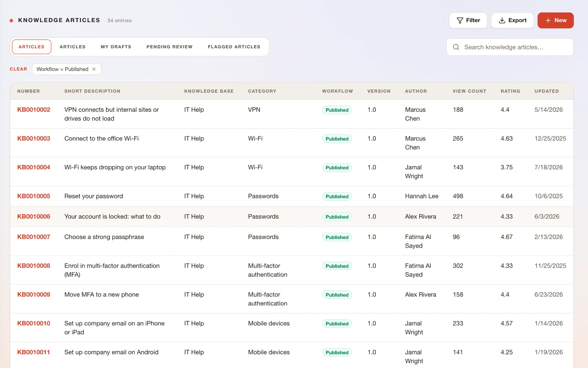Click author Hannah Lee

coord(422,196)
